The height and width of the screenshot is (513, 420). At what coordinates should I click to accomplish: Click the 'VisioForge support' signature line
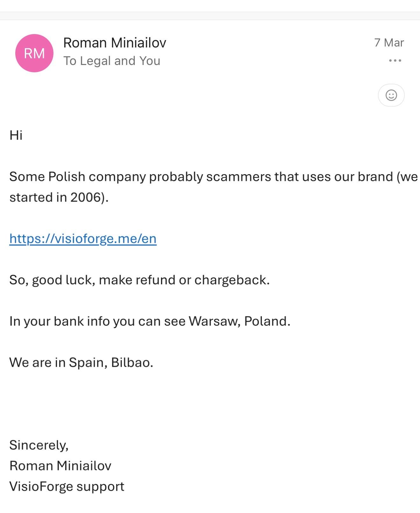67,487
